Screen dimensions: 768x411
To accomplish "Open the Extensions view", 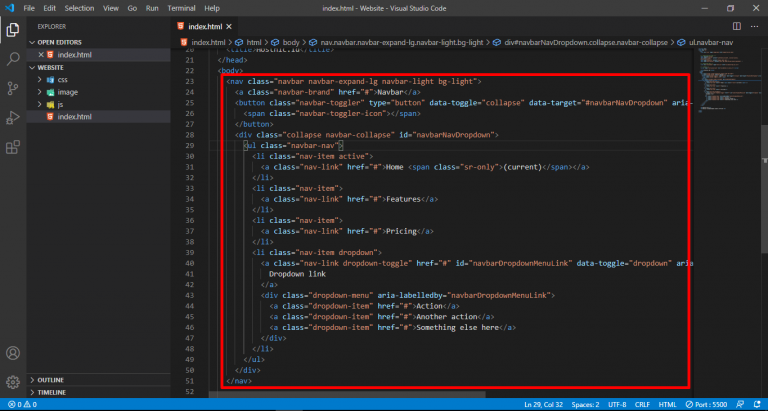I will click(13, 147).
